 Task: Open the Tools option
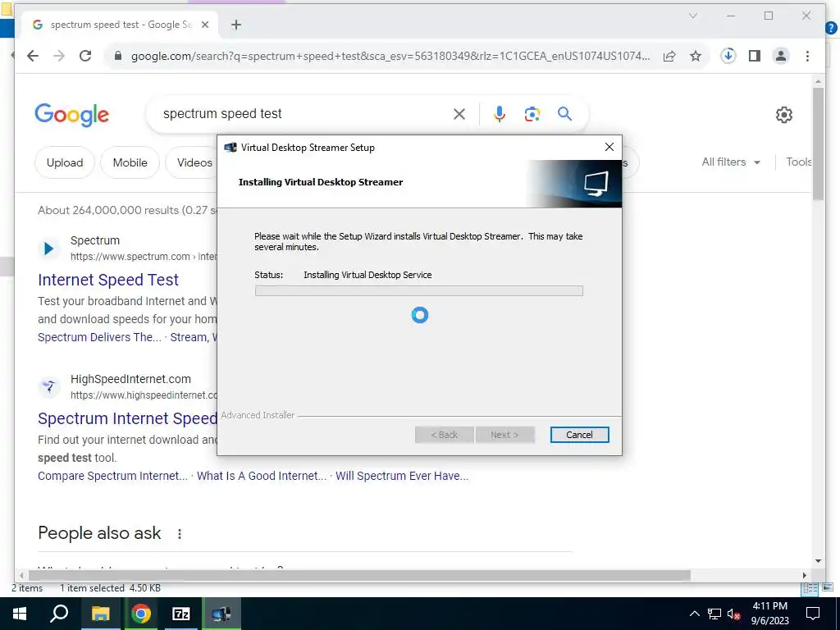pos(799,162)
